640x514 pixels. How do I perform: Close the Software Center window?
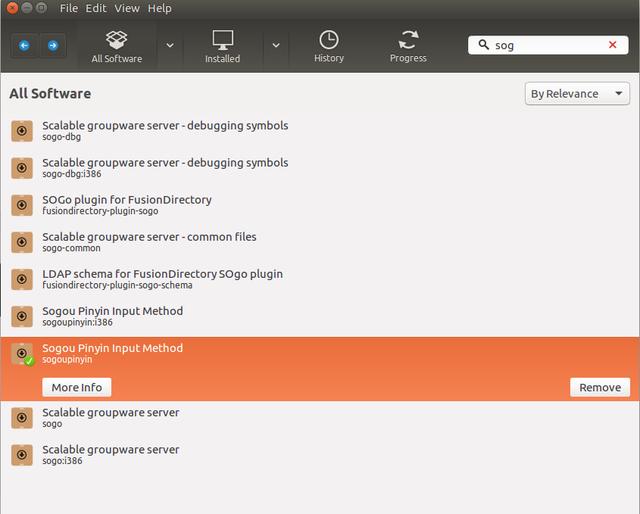point(12,8)
